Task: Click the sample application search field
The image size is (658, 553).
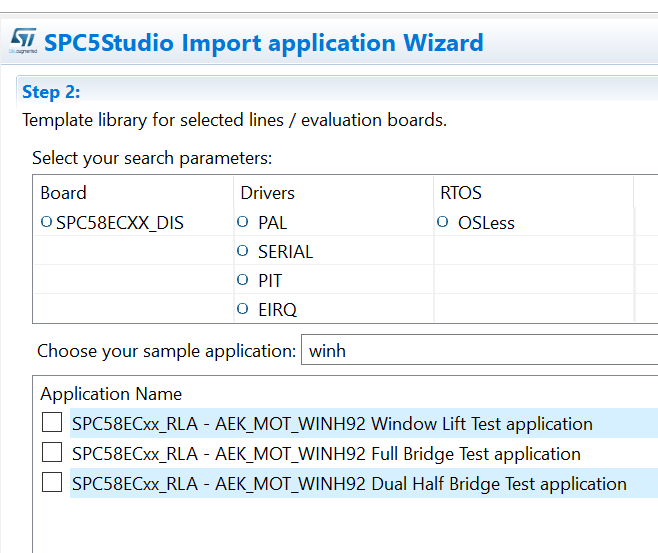Action: (480, 351)
